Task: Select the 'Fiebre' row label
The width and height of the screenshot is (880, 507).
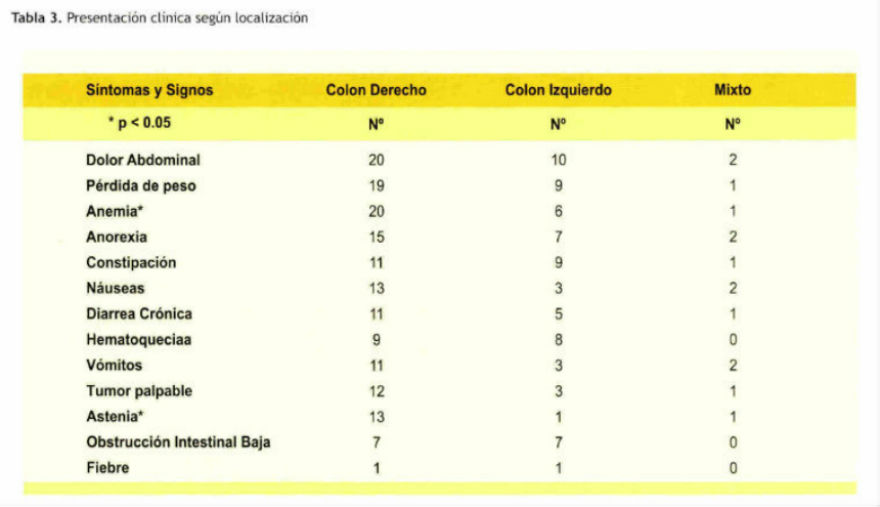Action: click(107, 468)
